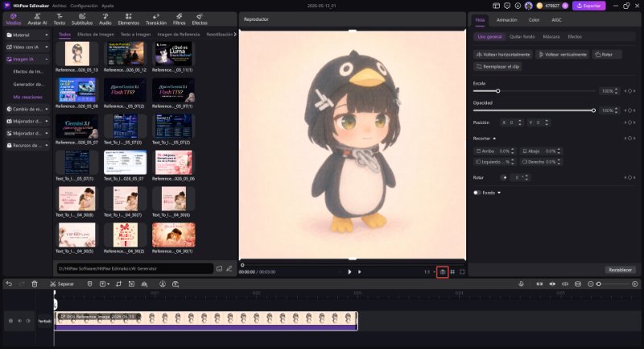Click the layout panel icon in title bar

pos(496,6)
